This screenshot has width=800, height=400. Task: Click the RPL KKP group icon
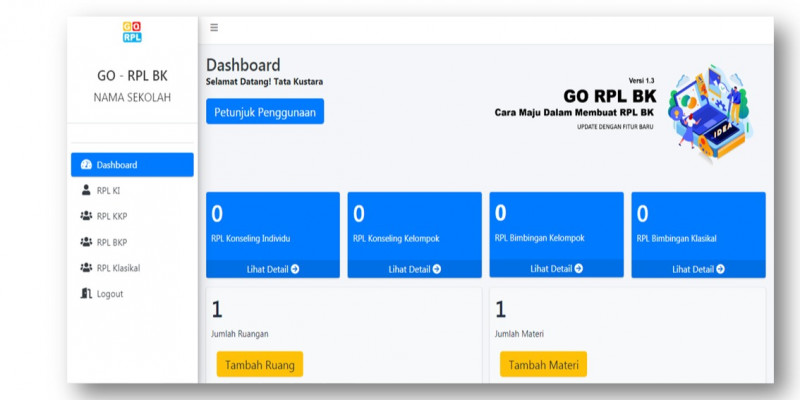click(x=86, y=216)
